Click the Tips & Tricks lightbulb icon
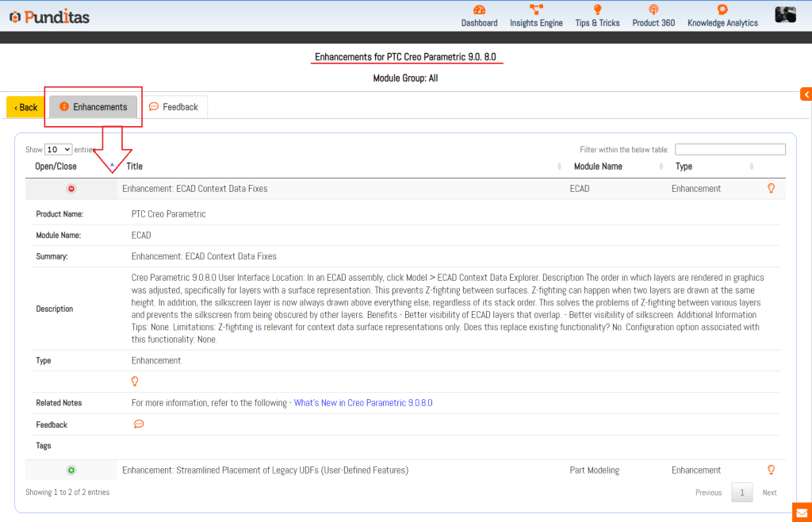Image resolution: width=812 pixels, height=522 pixels. click(597, 10)
